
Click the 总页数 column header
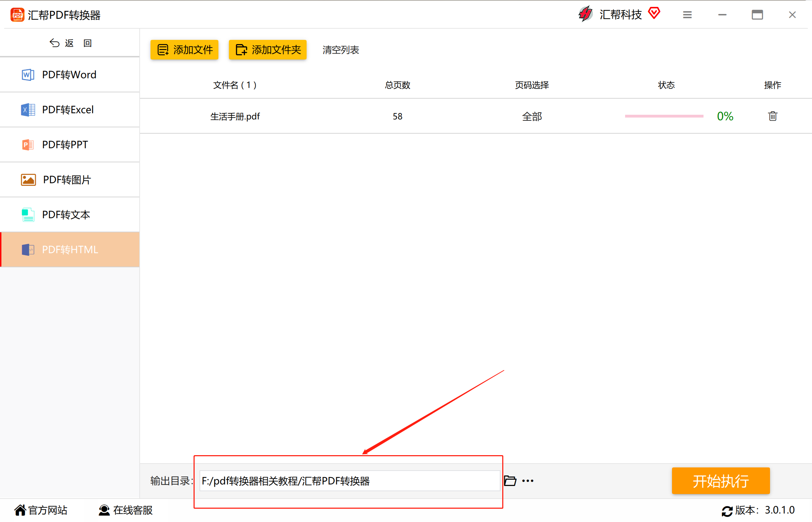coord(398,85)
